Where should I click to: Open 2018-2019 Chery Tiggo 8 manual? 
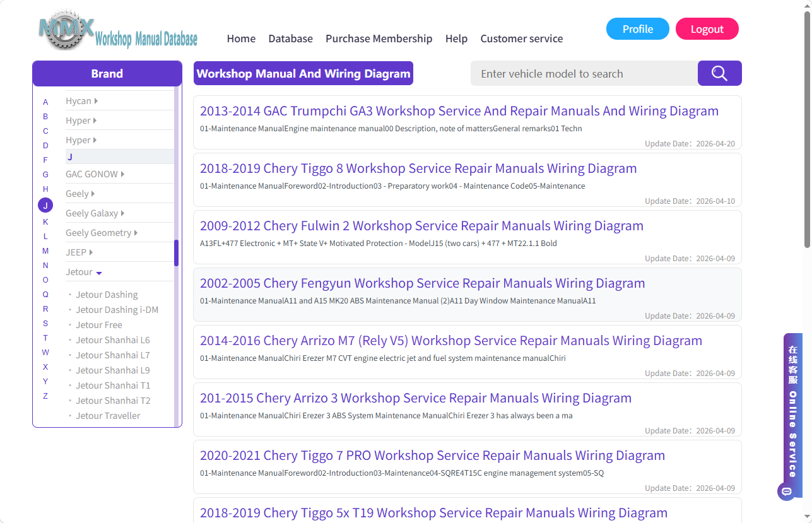tap(418, 168)
